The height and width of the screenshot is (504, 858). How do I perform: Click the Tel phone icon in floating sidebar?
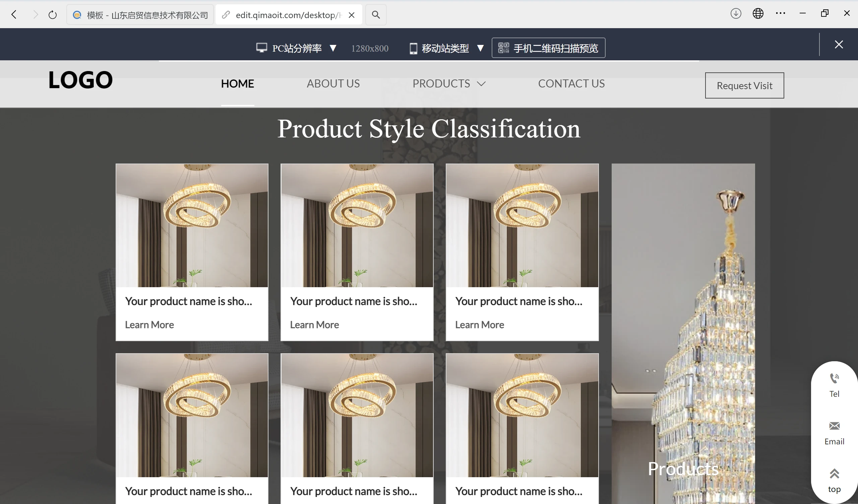tap(834, 378)
